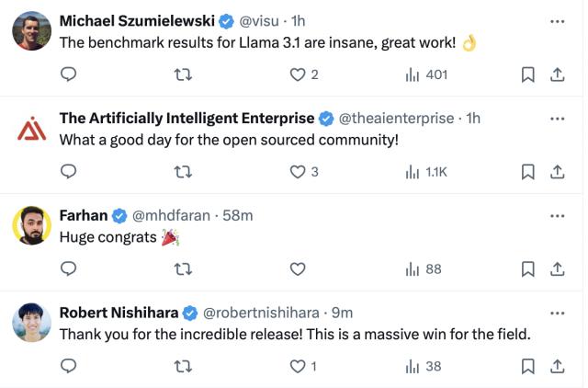
Task: View analytics showing 38 views
Action: [x=424, y=366]
